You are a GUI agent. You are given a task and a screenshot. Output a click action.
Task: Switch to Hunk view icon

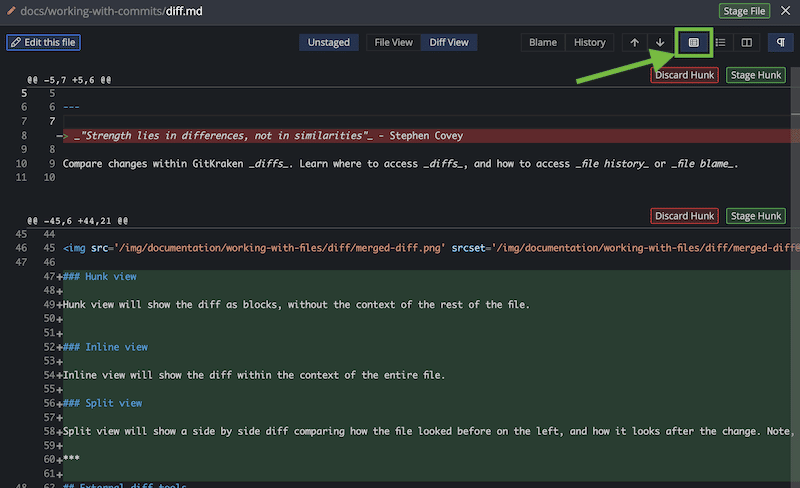(x=693, y=42)
